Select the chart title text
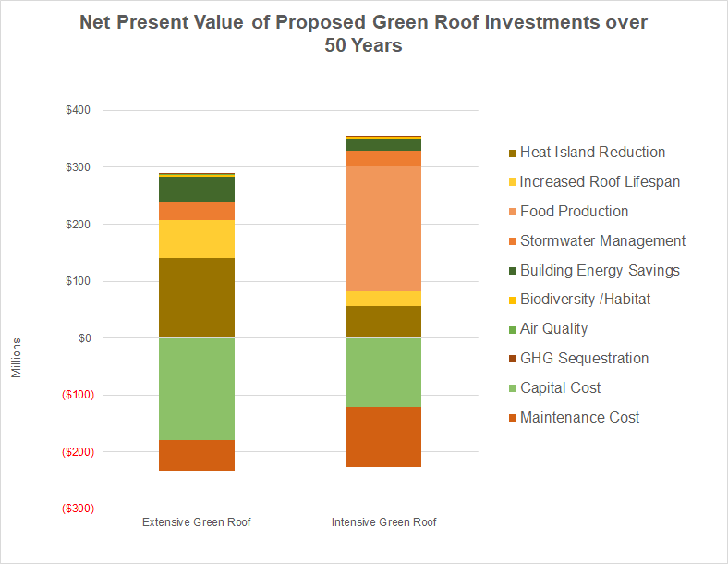This screenshot has height=564, width=728. tap(363, 34)
